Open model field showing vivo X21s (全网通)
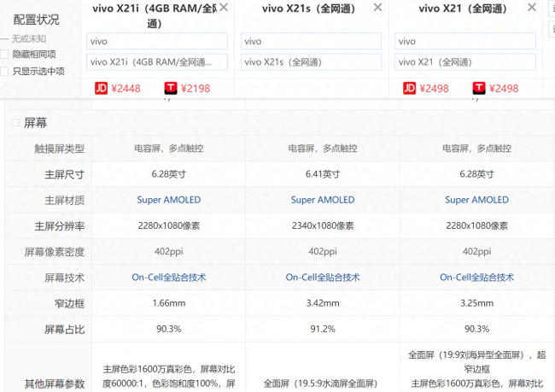Viewport: 555px width, 392px height. (311, 62)
